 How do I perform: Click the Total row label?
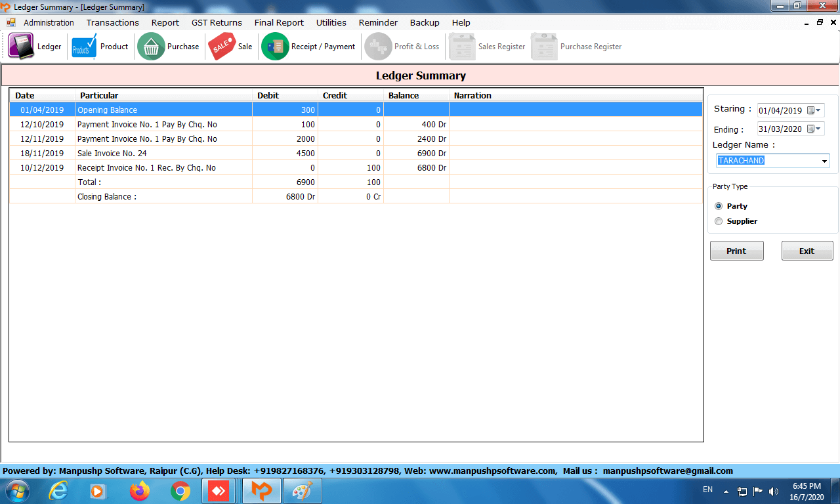point(89,182)
